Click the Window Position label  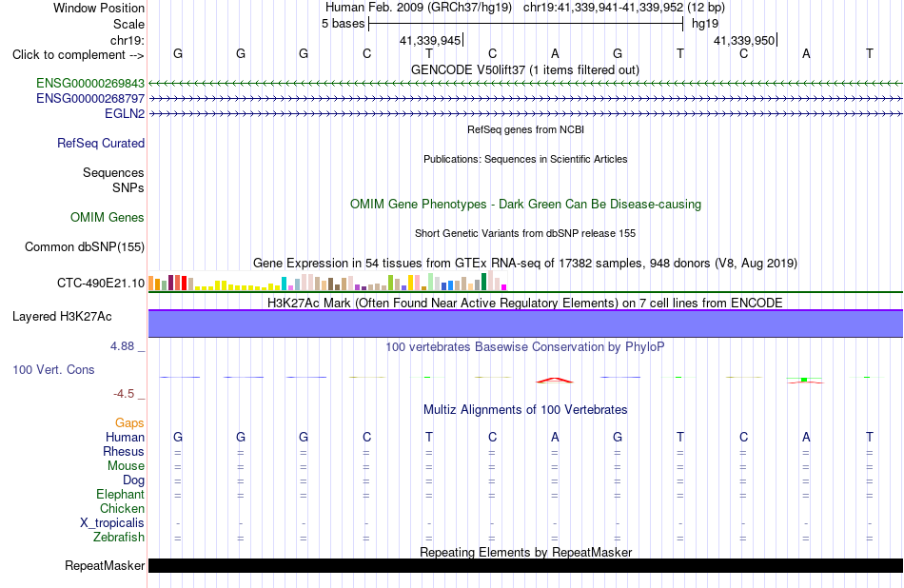99,8
